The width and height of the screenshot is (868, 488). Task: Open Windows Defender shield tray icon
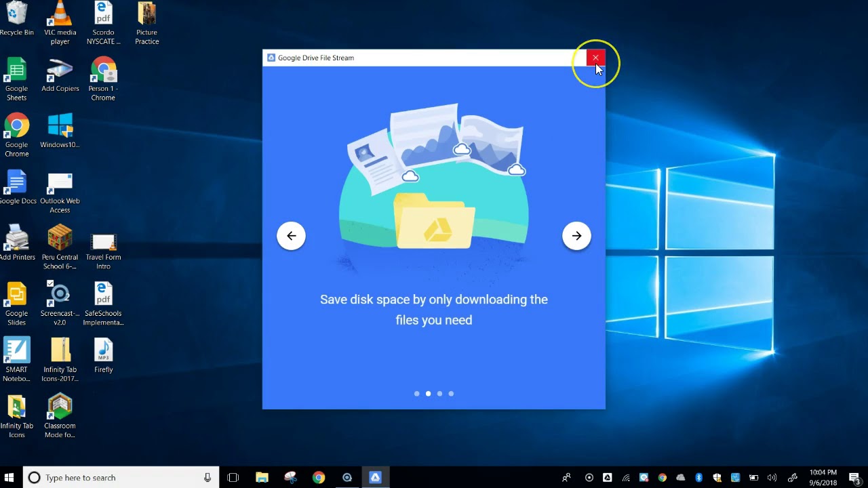(x=717, y=478)
